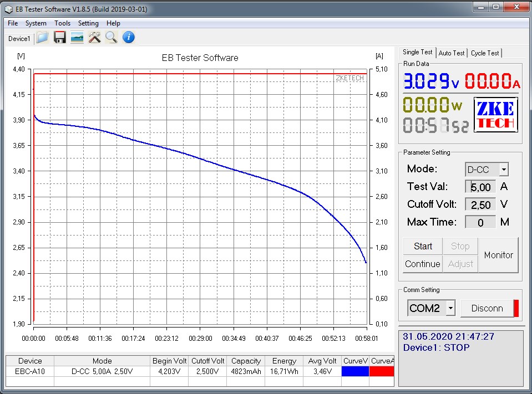Open the COM2 port dropdown

click(x=450, y=308)
